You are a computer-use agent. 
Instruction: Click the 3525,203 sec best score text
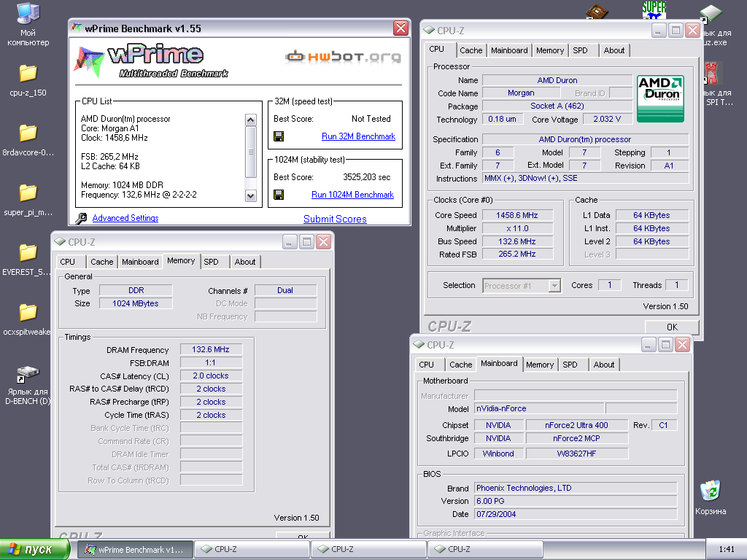click(367, 177)
